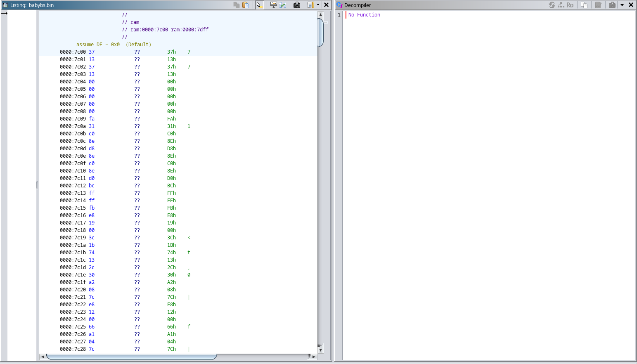The height and width of the screenshot is (364, 637).
Task: Click the BCh operand at 0000:7c12
Action: pyautogui.click(x=171, y=186)
